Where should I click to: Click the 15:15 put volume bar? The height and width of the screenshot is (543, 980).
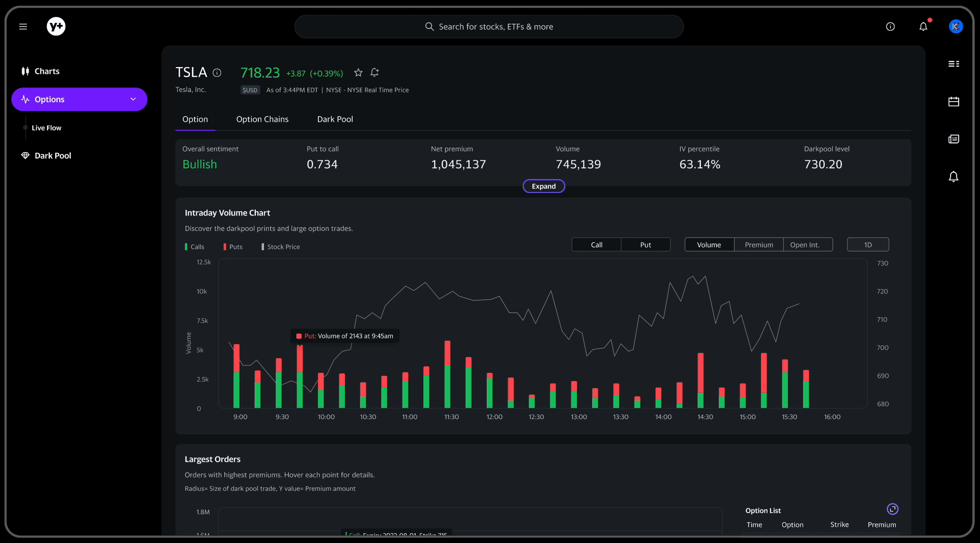[x=764, y=373]
